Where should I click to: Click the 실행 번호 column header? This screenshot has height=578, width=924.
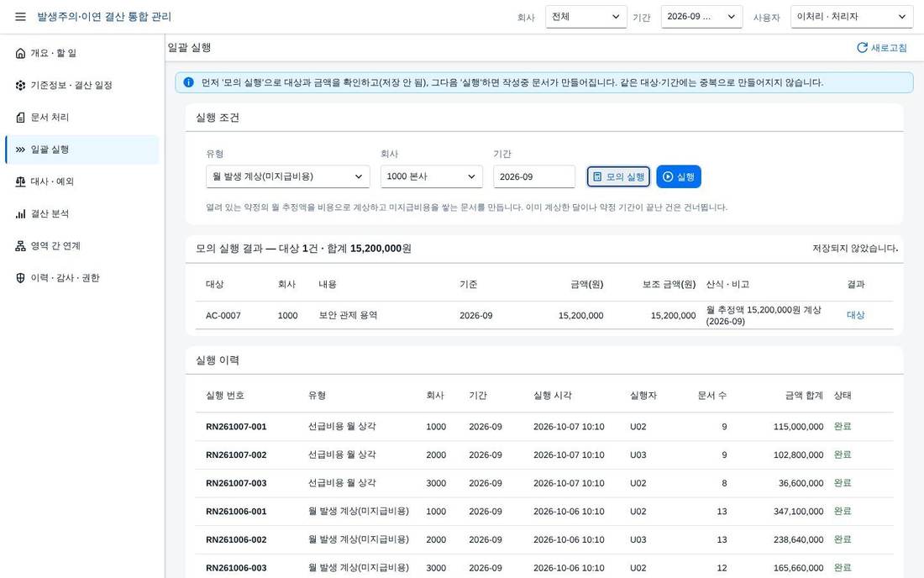click(x=225, y=396)
